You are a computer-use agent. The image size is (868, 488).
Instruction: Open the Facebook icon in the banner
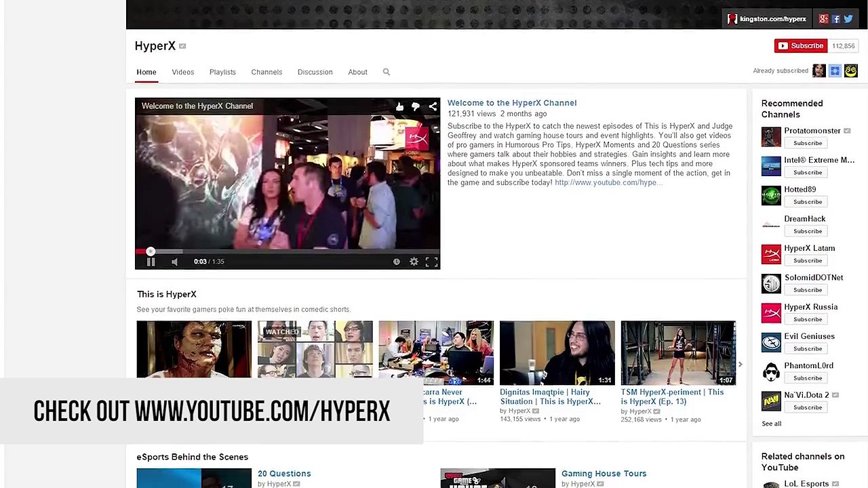(836, 19)
